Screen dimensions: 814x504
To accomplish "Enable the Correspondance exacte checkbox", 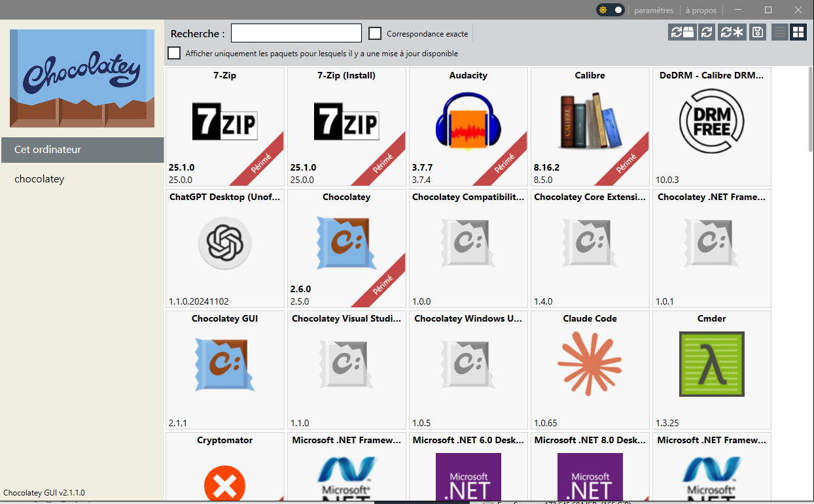I will (x=375, y=33).
